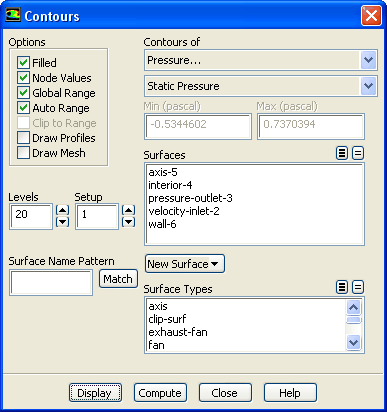This screenshot has width=387, height=412.
Task: Select interior-4 in Surfaces list
Action: point(254,185)
